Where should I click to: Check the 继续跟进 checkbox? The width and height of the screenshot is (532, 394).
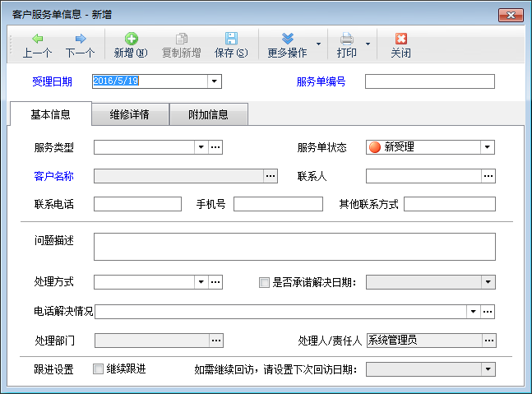pyautogui.click(x=99, y=369)
